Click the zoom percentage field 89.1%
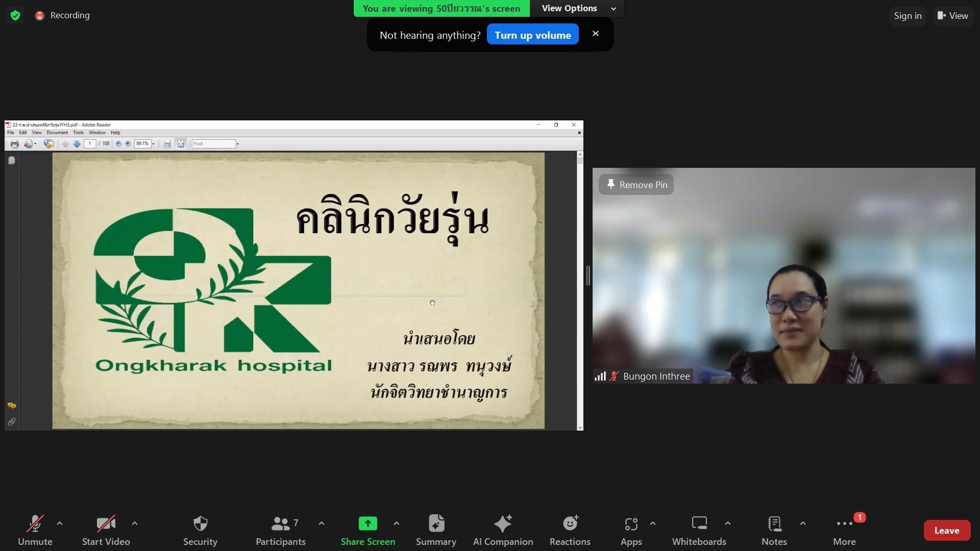Viewport: 980px width, 551px height. [x=142, y=144]
